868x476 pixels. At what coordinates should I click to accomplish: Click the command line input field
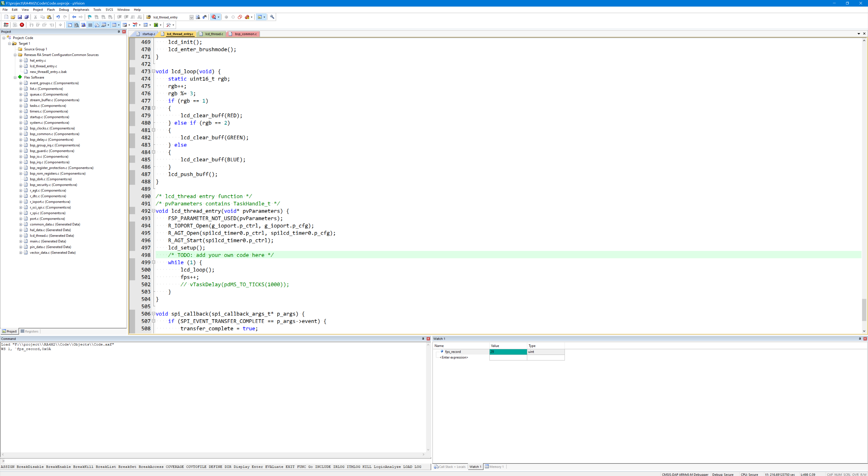[x=216, y=461]
